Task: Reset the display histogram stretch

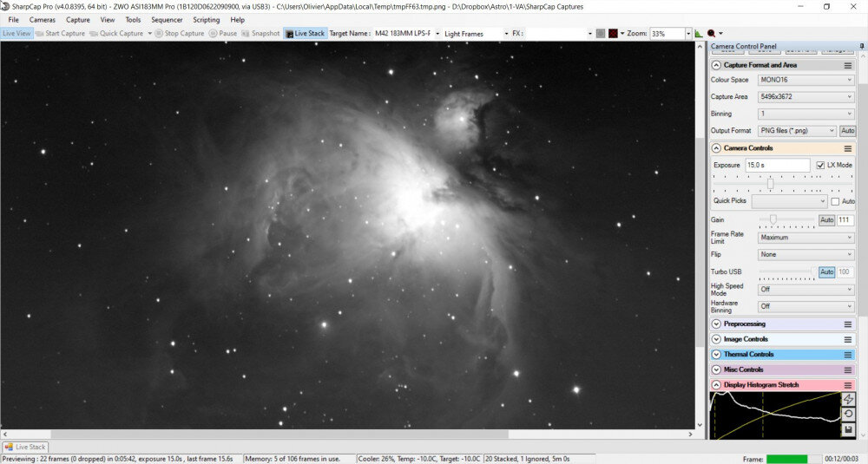Action: coord(848,414)
